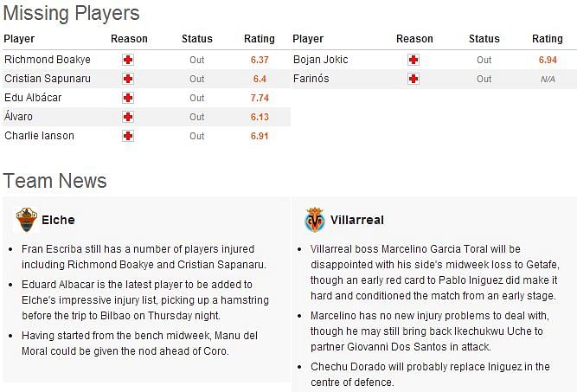Click Bojan Jokic's 6.94 rating
Screen dimensions: 577x392
pos(548,60)
